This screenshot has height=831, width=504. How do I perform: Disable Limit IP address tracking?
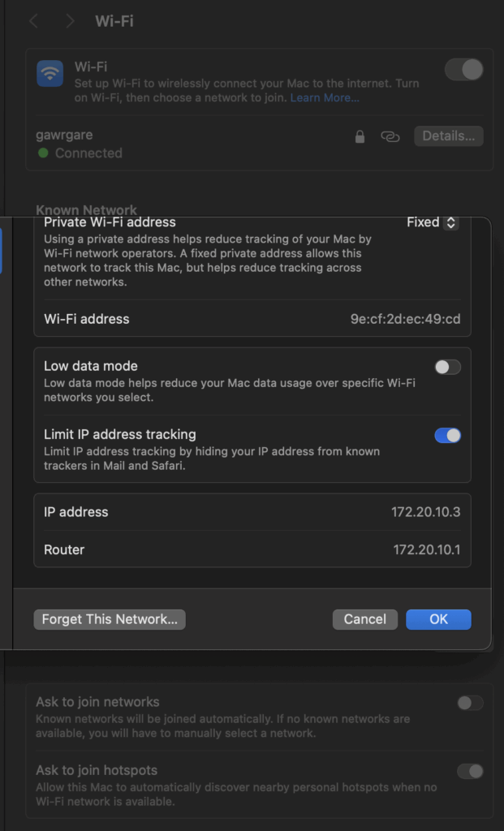[447, 436]
